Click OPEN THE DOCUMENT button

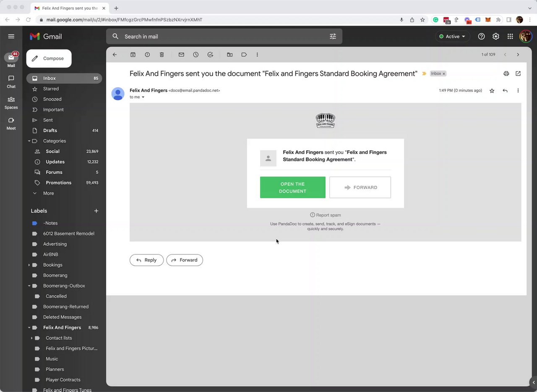click(x=293, y=187)
